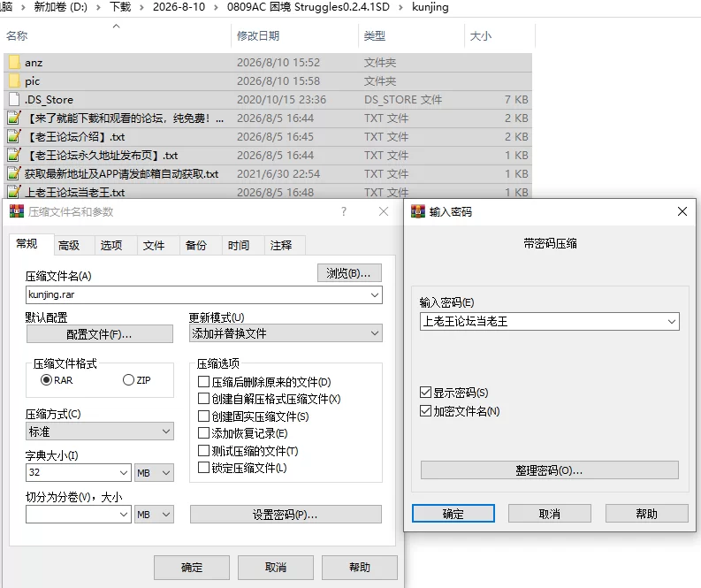Switch to the 高级 tab
The height and width of the screenshot is (588, 701).
tap(69, 245)
